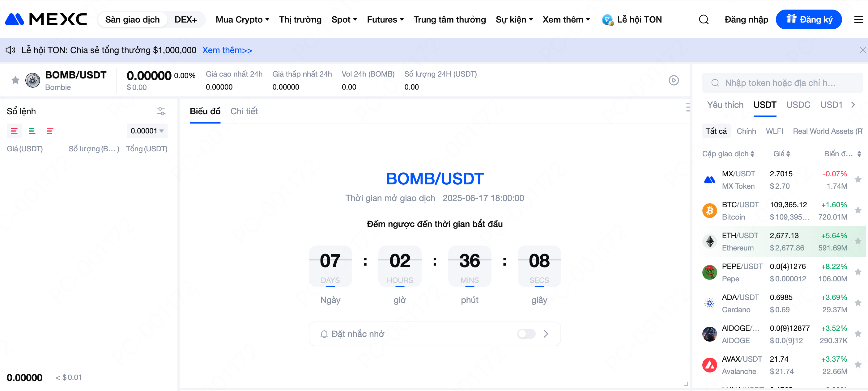Screen dimensions: 868x391
Task: Select the USDC market tab
Action: coord(798,105)
